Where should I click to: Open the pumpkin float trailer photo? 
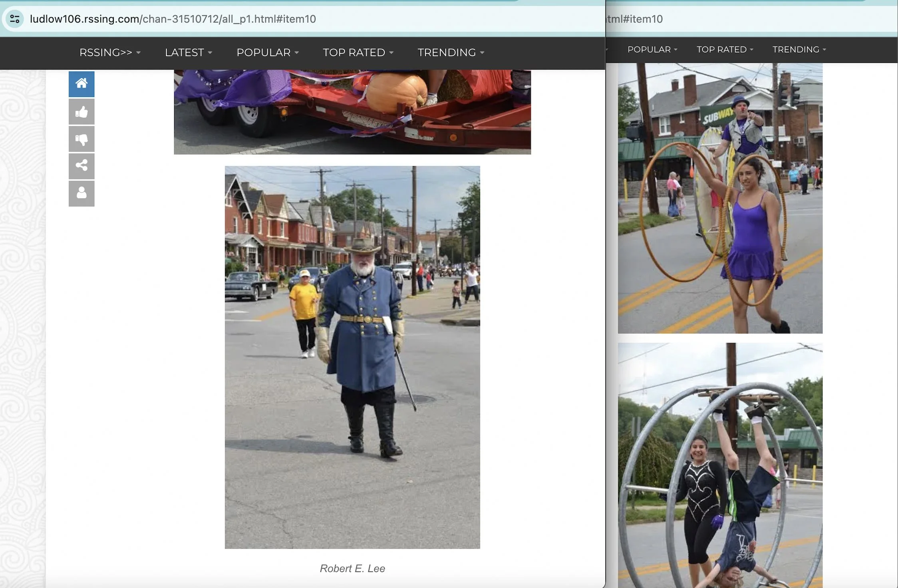(x=352, y=112)
